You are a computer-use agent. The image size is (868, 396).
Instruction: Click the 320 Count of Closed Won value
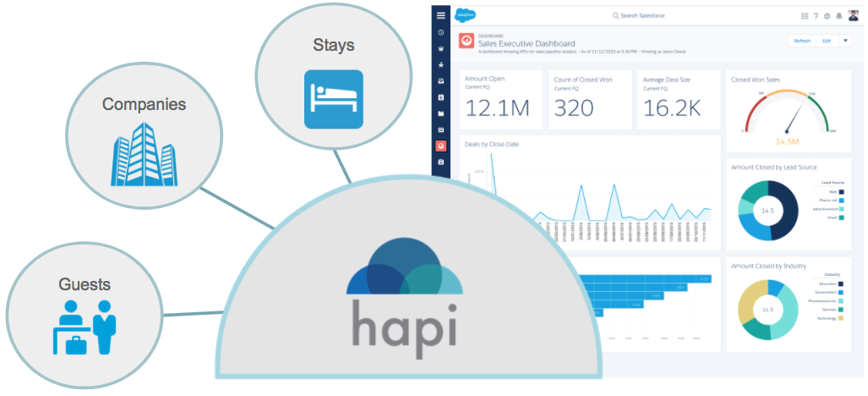(574, 108)
